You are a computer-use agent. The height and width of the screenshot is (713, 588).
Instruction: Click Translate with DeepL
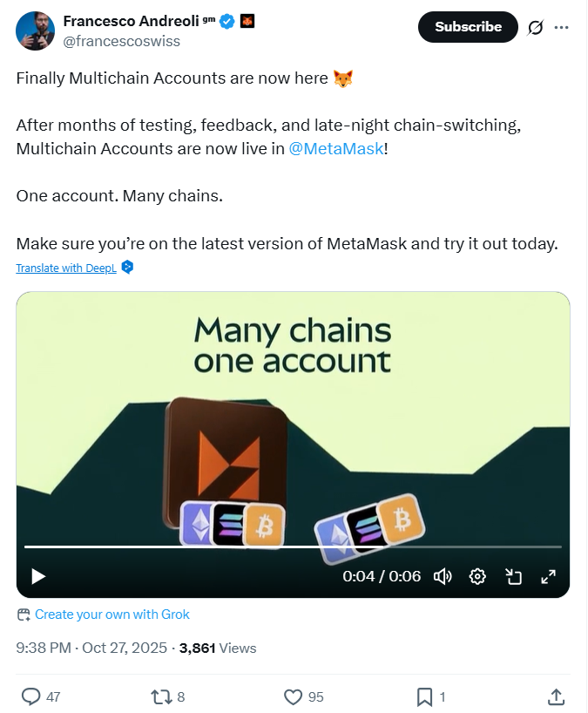(x=66, y=268)
